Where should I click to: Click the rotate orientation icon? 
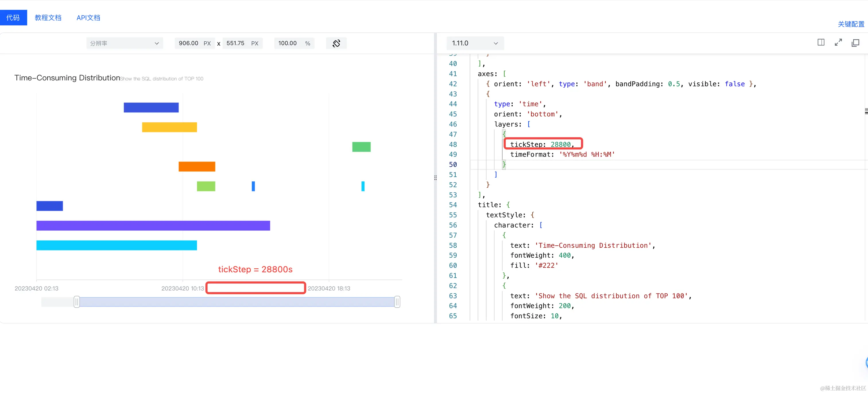click(x=336, y=43)
